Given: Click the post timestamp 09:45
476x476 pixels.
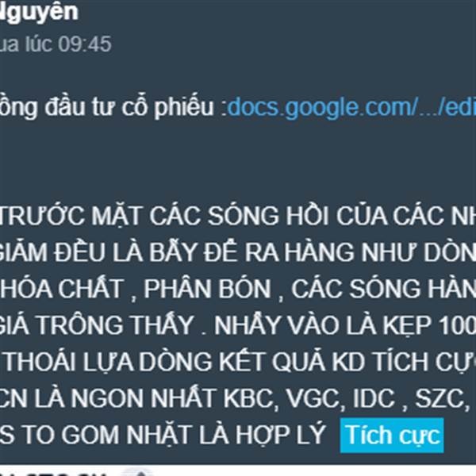Looking at the screenshot, I should 85,44.
